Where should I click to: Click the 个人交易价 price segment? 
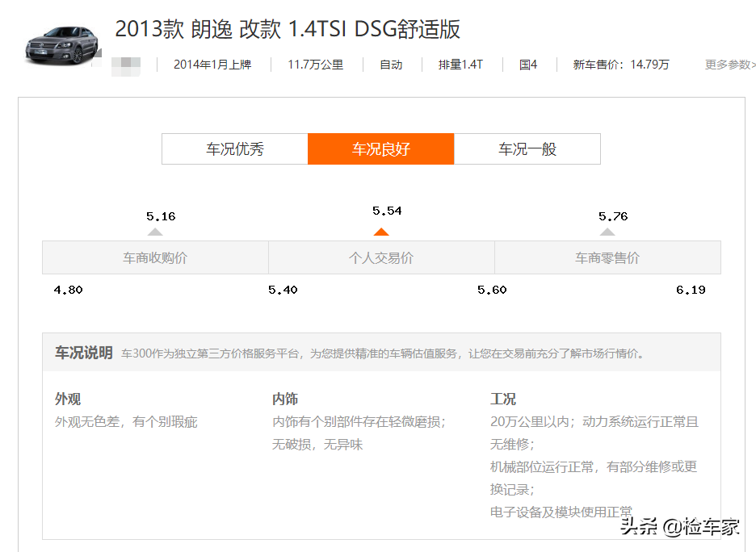pos(381,257)
